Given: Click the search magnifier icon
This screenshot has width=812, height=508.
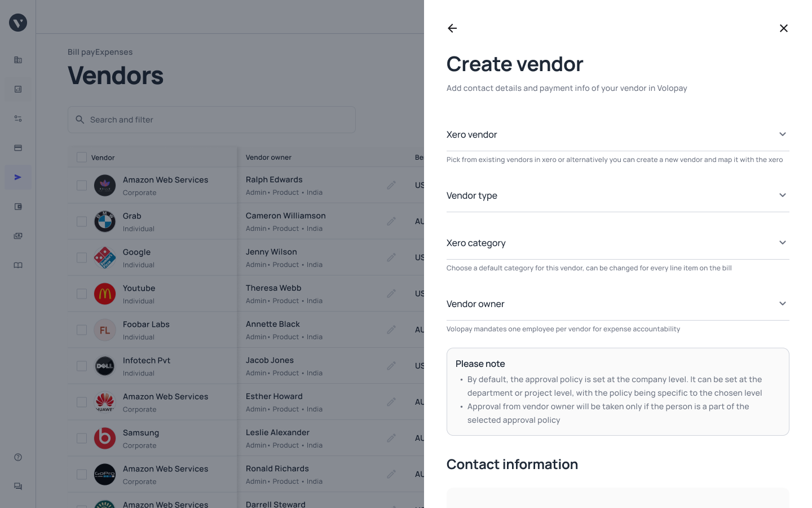Looking at the screenshot, I should click(x=80, y=120).
